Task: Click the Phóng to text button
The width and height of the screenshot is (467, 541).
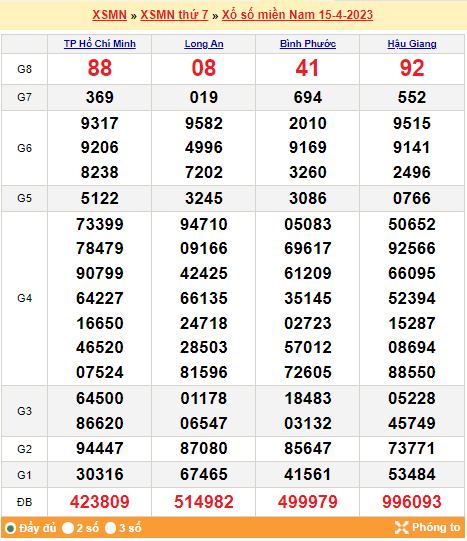Action: [436, 528]
